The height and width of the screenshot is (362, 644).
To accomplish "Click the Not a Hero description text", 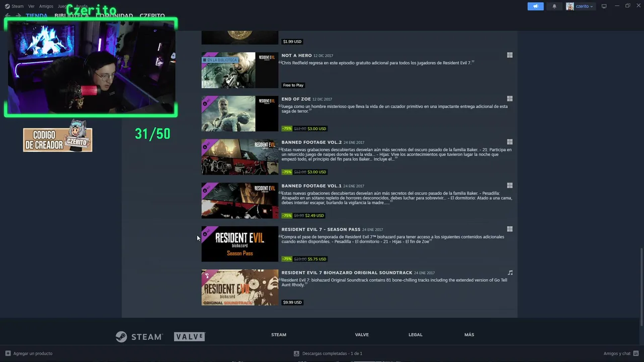I will [376, 63].
